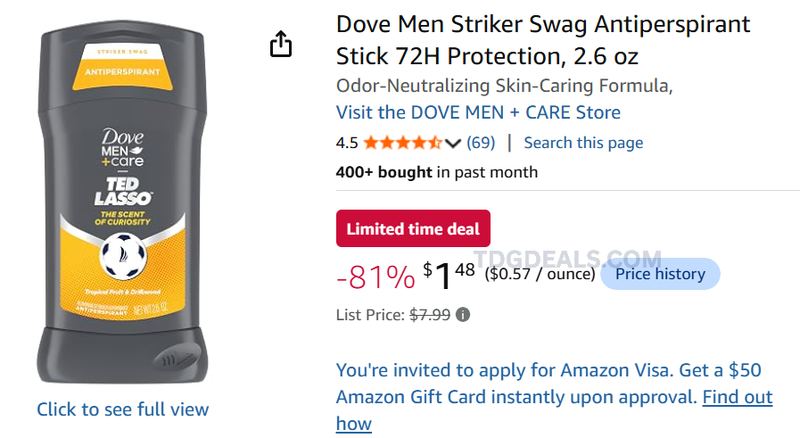
Task: Select the 'Search this page' link
Action: point(583,142)
